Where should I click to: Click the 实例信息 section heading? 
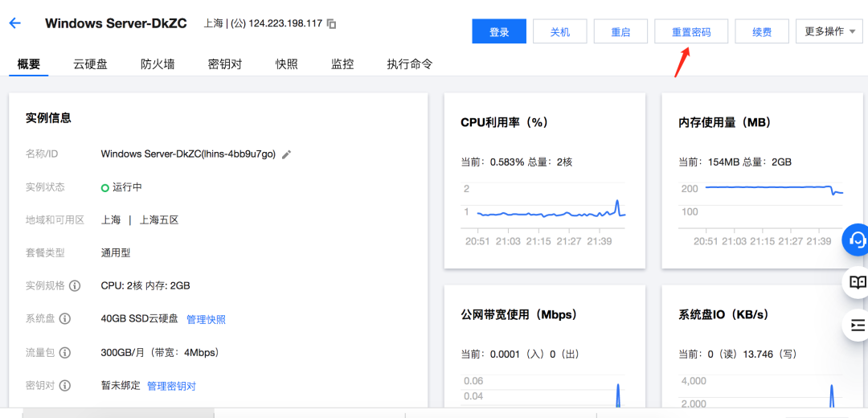(48, 117)
